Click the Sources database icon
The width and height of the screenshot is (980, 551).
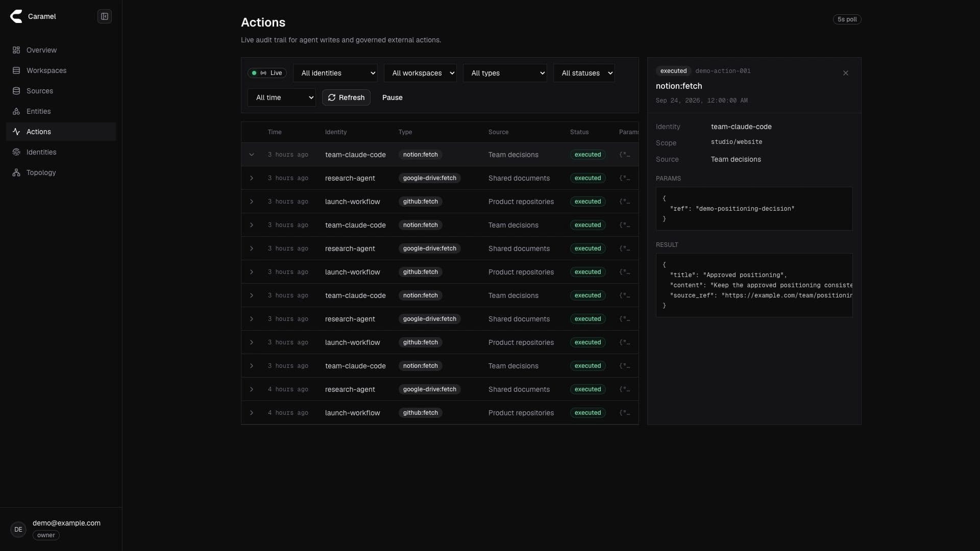click(16, 91)
